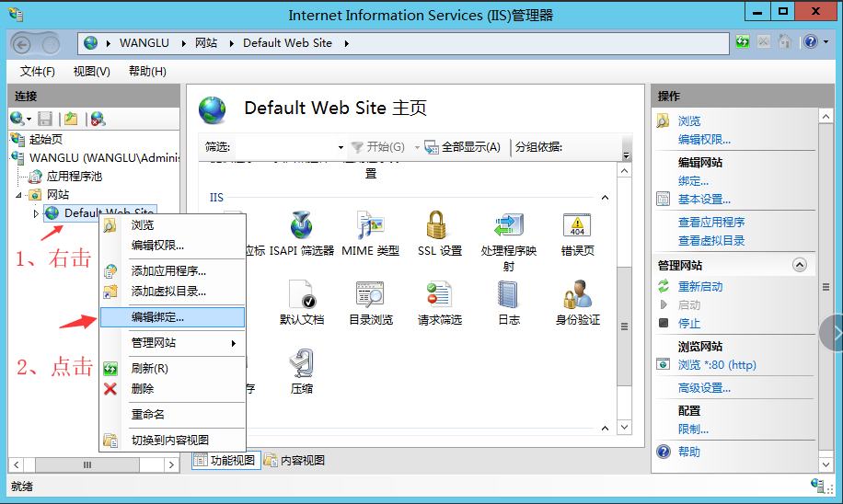Choose 重命名 in context menu
Image resolution: width=843 pixels, height=504 pixels.
pyautogui.click(x=173, y=414)
